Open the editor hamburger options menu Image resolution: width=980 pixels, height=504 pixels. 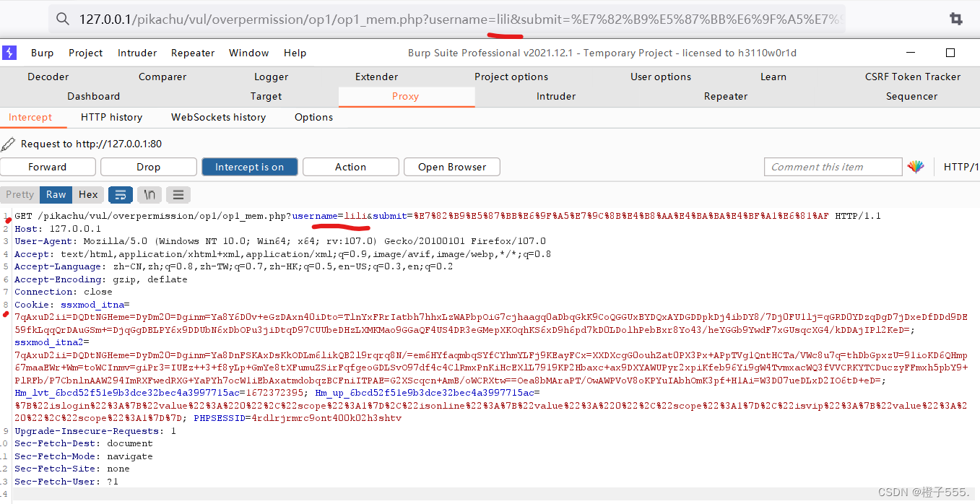[178, 194]
